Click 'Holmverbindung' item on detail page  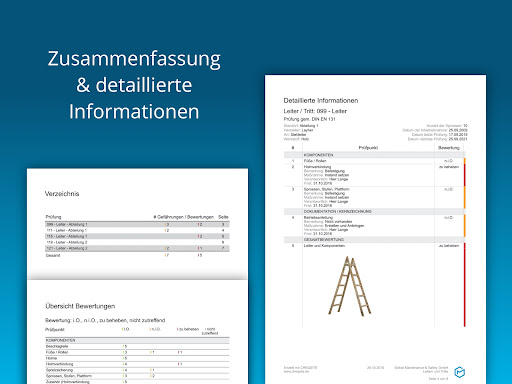pyautogui.click(x=317, y=167)
